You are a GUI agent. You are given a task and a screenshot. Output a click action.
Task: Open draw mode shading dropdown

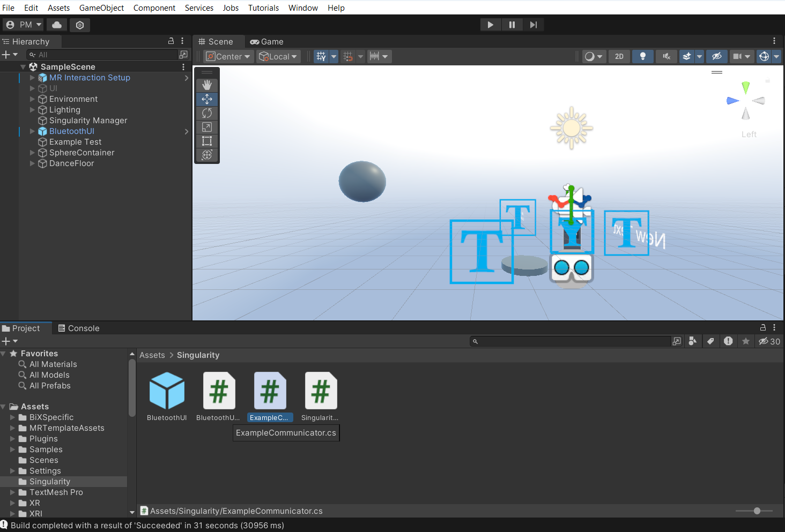(594, 56)
